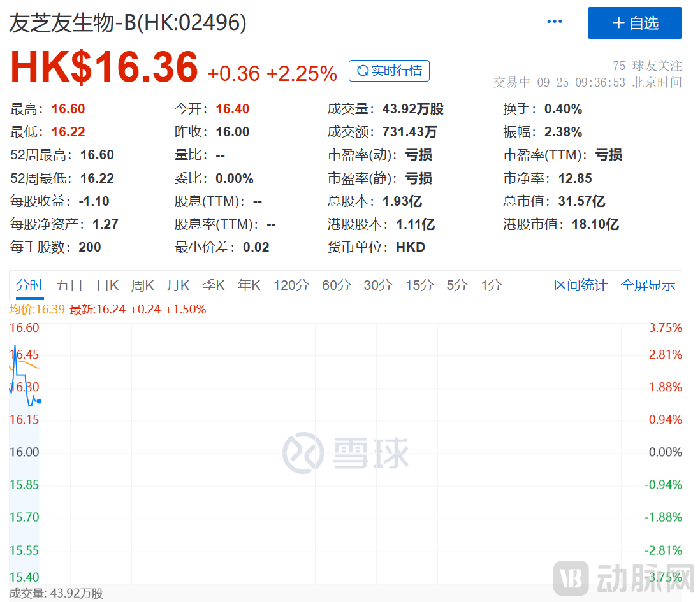Click the 雪球 watermark logo in chart
Viewport: 700px width, 602px height.
[x=345, y=453]
